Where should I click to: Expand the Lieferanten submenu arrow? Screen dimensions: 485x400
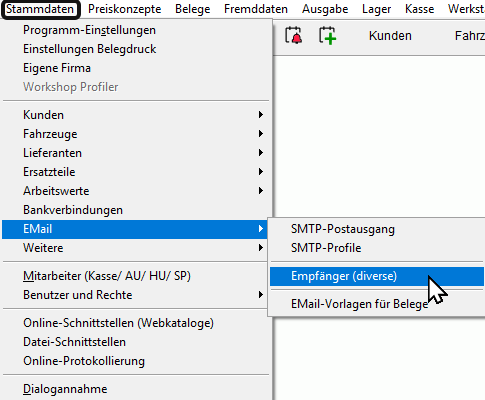[261, 153]
